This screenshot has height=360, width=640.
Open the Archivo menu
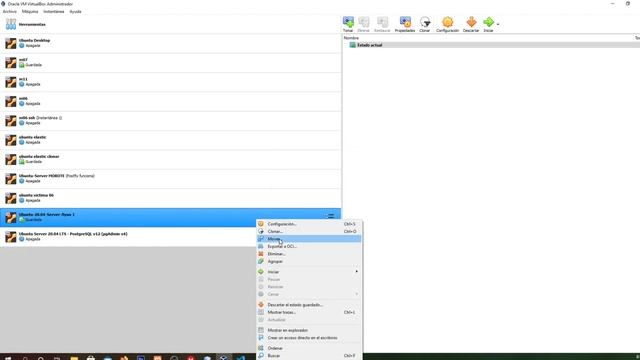coord(10,11)
